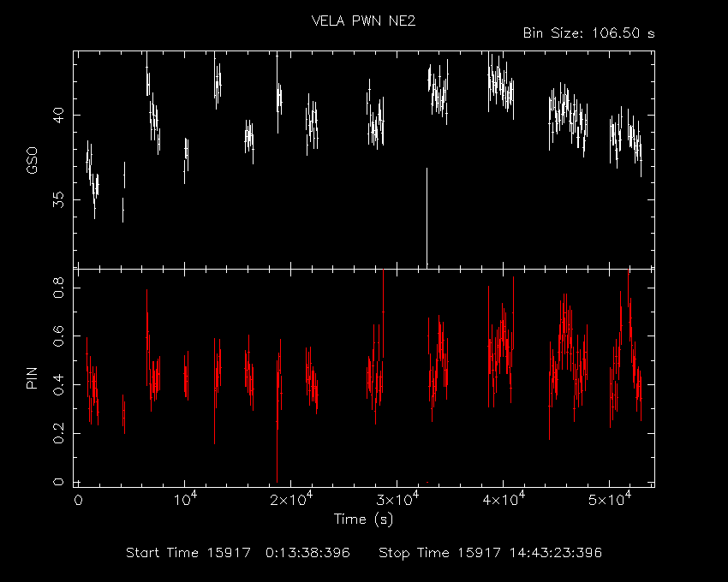This screenshot has width=728, height=582.
Task: Click the x-axis tick label 3×10^4
Action: 397,499
